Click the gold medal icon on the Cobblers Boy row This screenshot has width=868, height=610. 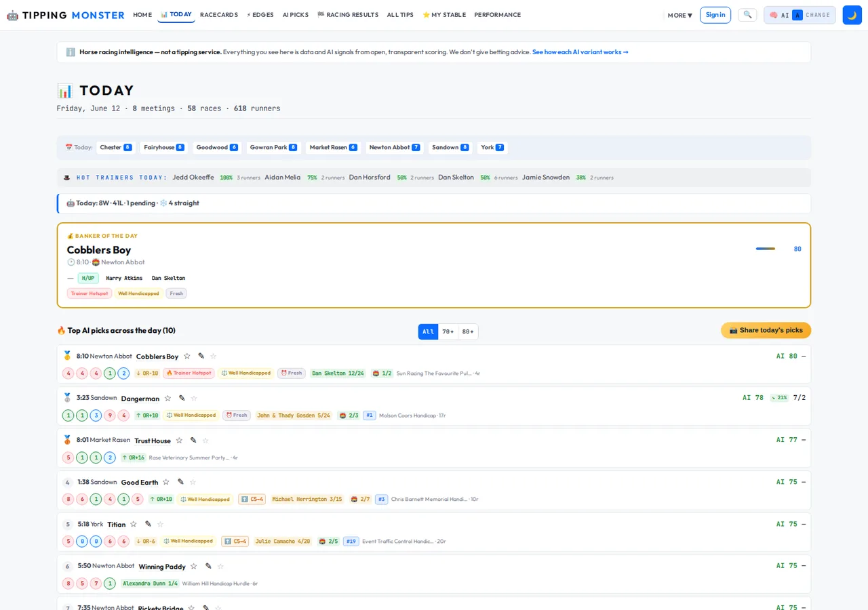67,356
